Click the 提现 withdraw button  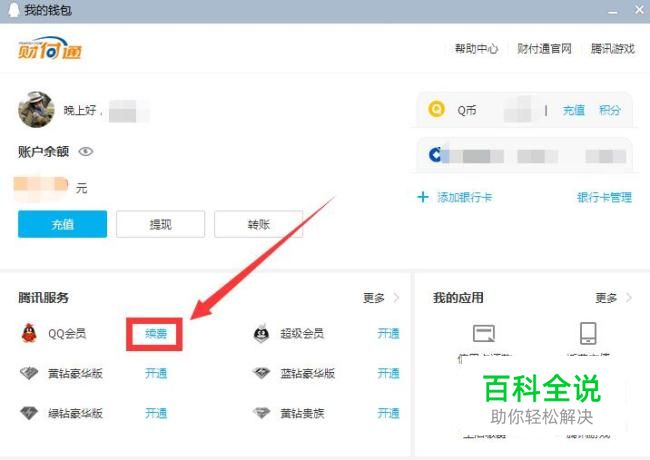click(x=160, y=224)
